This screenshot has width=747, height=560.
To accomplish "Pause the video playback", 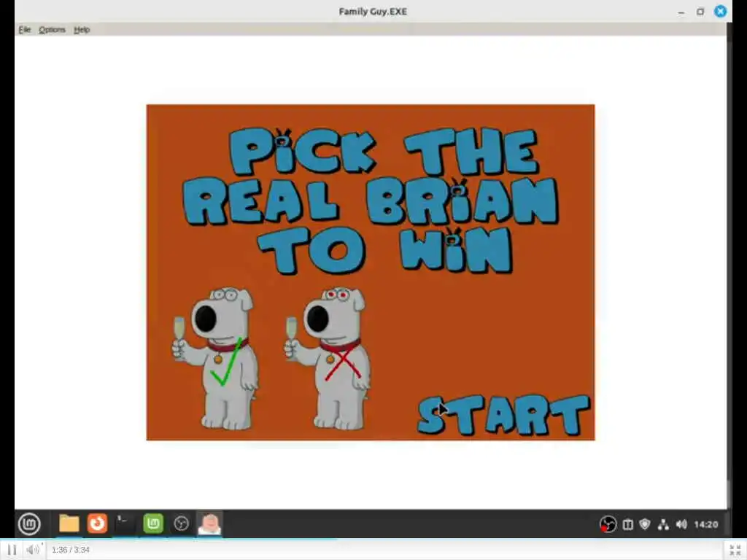I will (x=12, y=550).
